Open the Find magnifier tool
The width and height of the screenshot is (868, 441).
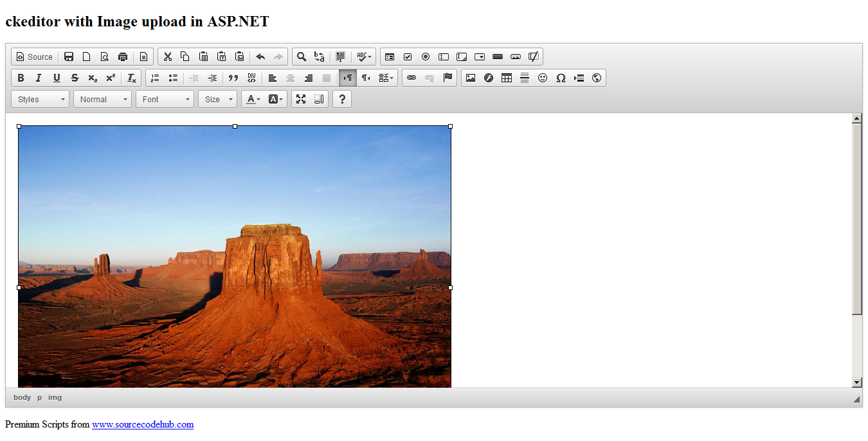[x=302, y=57]
